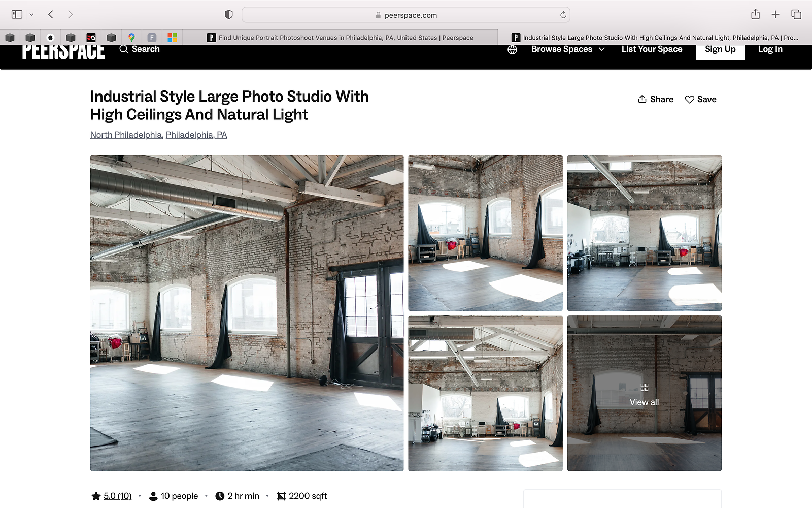812x508 pixels.
Task: Select the Industrial Style Large Photo Studio tab
Action: 655,38
